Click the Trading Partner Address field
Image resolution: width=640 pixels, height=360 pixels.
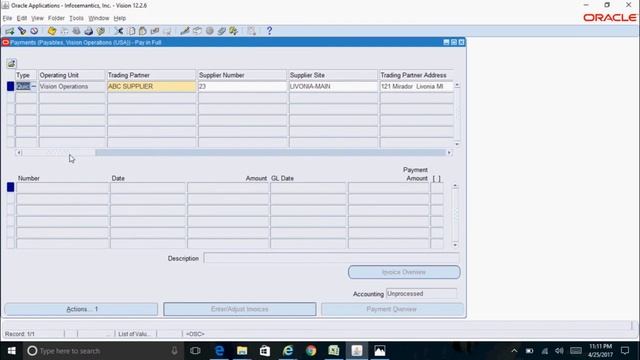pos(417,87)
